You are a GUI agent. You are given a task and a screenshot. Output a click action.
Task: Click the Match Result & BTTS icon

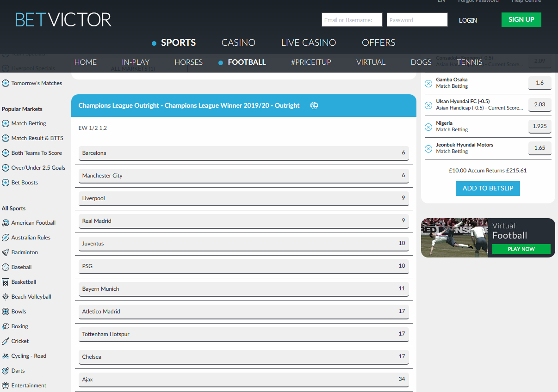point(6,138)
